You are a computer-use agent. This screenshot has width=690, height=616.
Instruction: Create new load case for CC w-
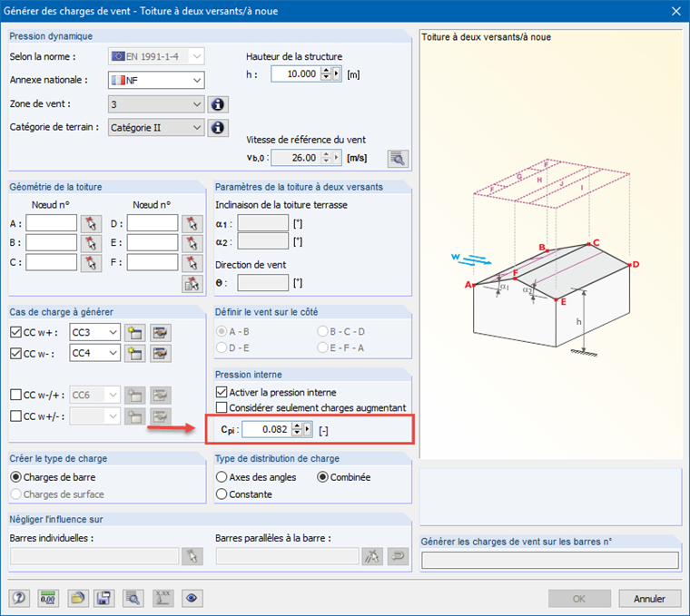[x=135, y=354]
